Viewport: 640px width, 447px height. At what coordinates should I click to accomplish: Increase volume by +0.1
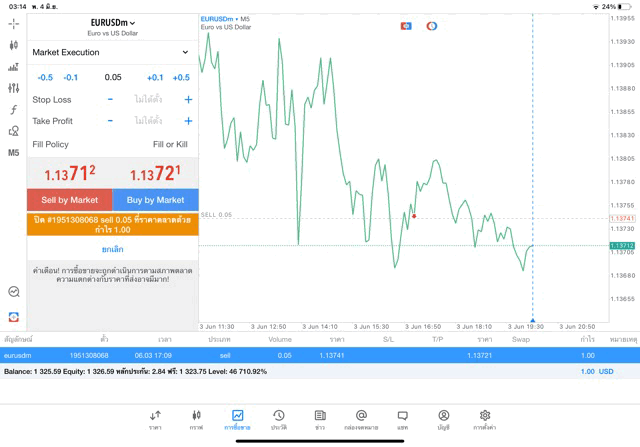155,77
